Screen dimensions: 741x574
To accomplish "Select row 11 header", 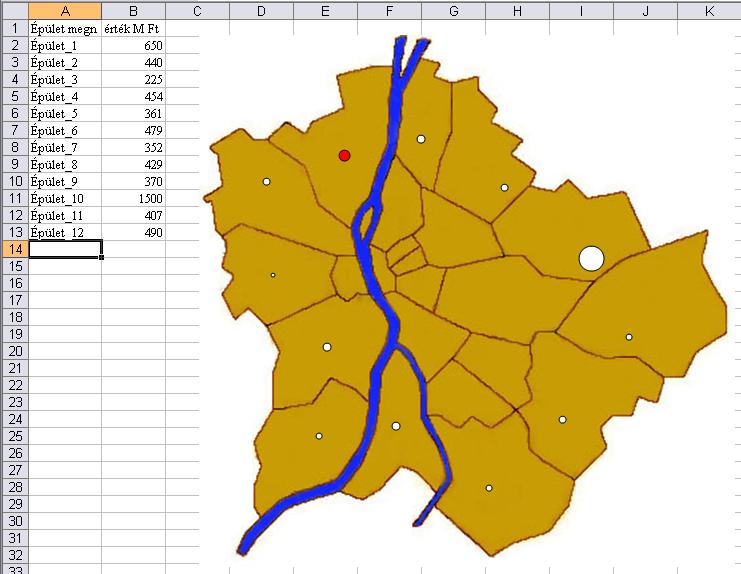I will [14, 198].
